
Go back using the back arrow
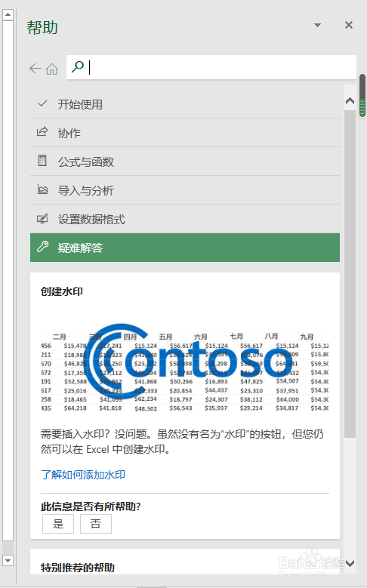pyautogui.click(x=35, y=68)
